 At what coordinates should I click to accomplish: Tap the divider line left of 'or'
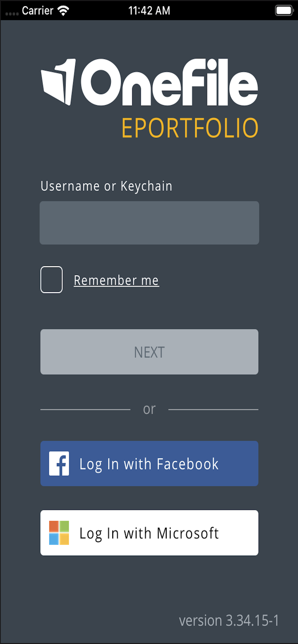pos(85,409)
